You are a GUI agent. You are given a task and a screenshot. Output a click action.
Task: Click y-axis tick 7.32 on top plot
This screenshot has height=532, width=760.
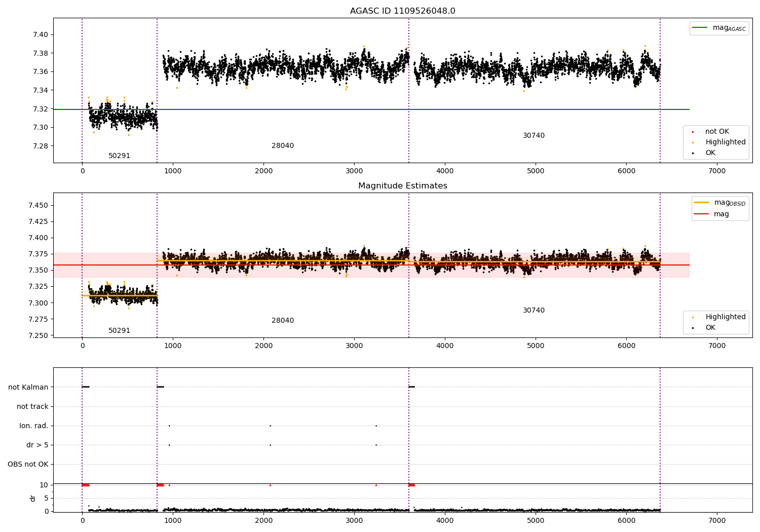[x=41, y=109]
